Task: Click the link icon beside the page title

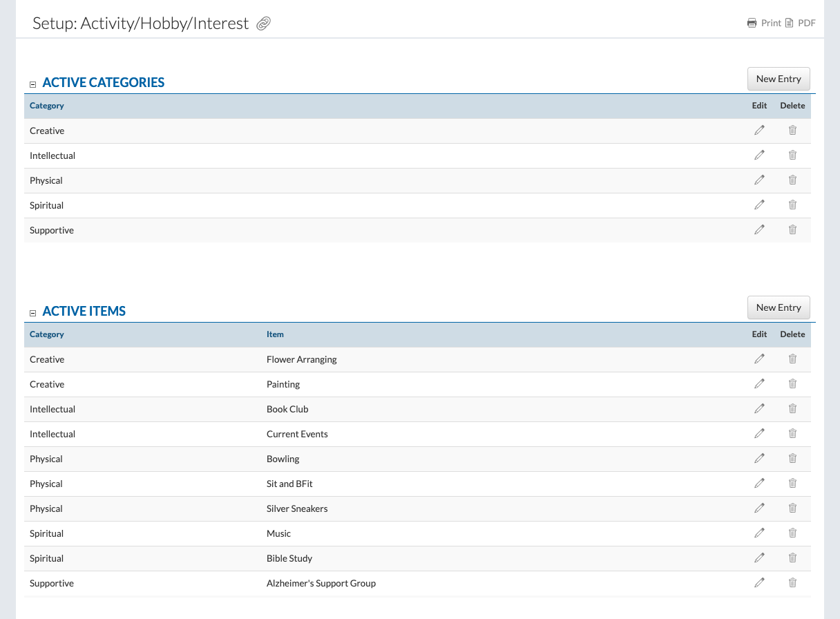Action: coord(263,24)
